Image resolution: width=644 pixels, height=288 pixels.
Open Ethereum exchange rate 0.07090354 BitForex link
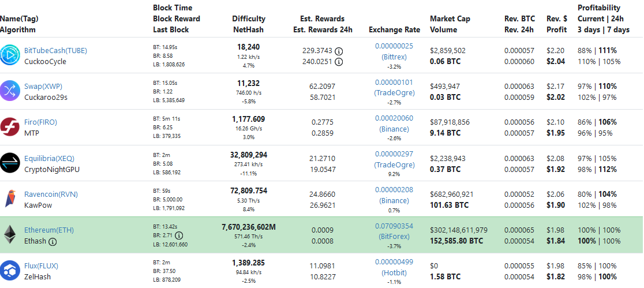[x=394, y=226]
